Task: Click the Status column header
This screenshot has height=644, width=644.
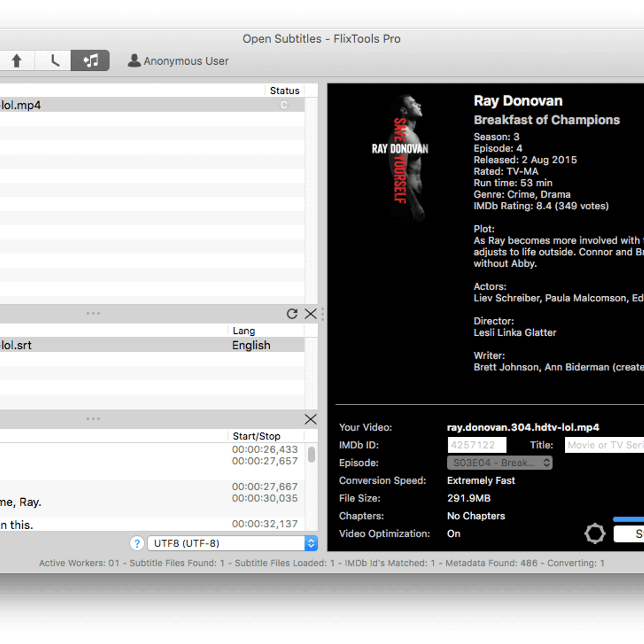Action: coord(285,91)
